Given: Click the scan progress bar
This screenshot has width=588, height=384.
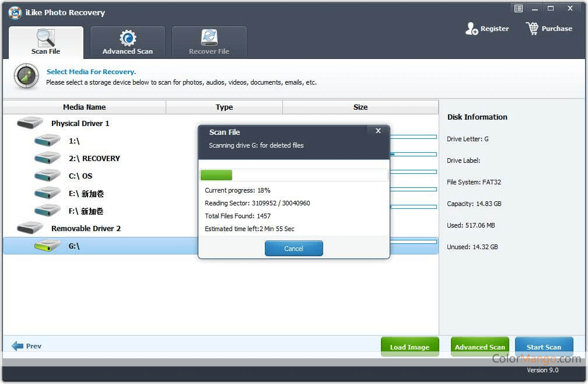Looking at the screenshot, I should click(x=294, y=175).
